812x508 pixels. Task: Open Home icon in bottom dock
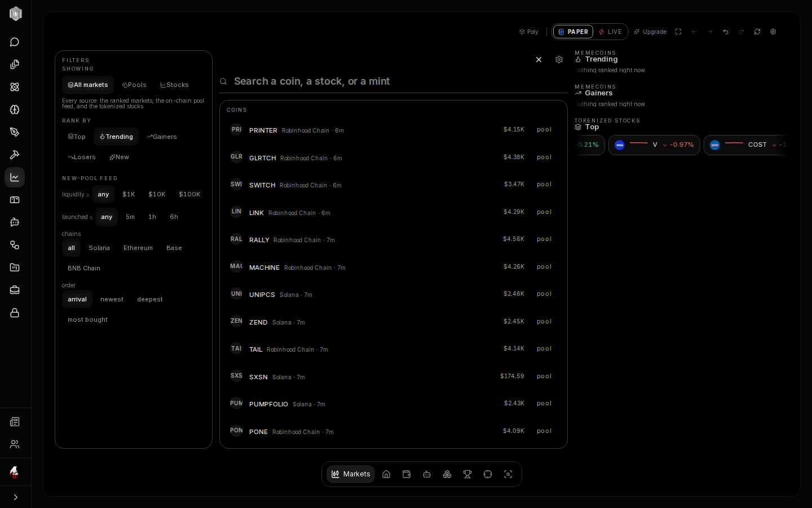[386, 474]
